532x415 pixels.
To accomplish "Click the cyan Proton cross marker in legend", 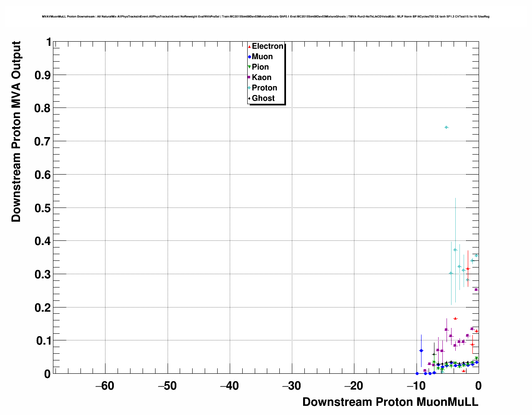I will point(249,88).
